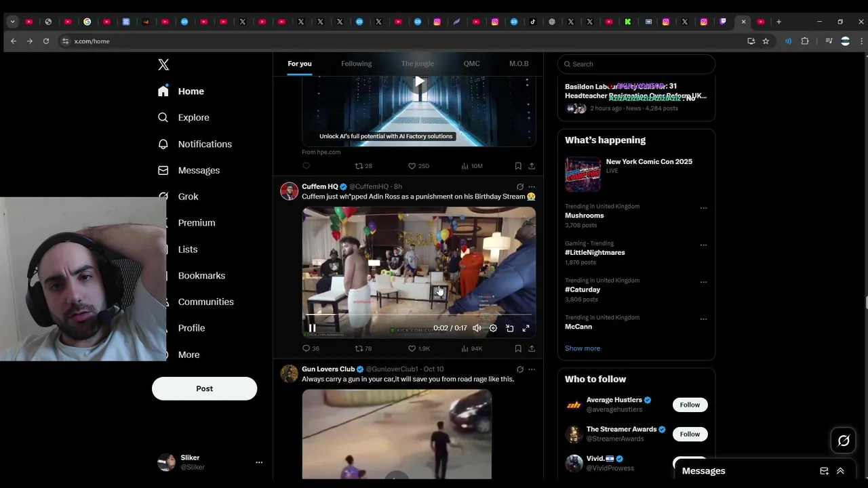Expand the Messages drawer
Screen dimensions: 868x488
(x=840, y=471)
